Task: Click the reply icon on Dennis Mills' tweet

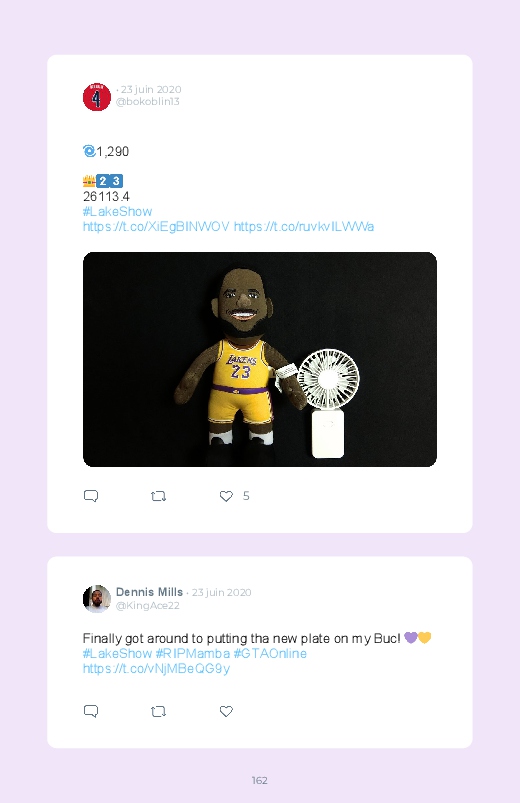Action: 91,711
